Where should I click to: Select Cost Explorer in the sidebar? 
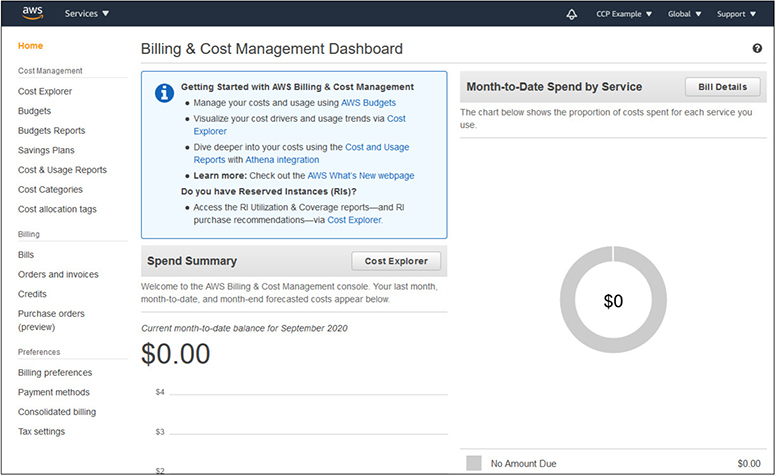pyautogui.click(x=45, y=92)
